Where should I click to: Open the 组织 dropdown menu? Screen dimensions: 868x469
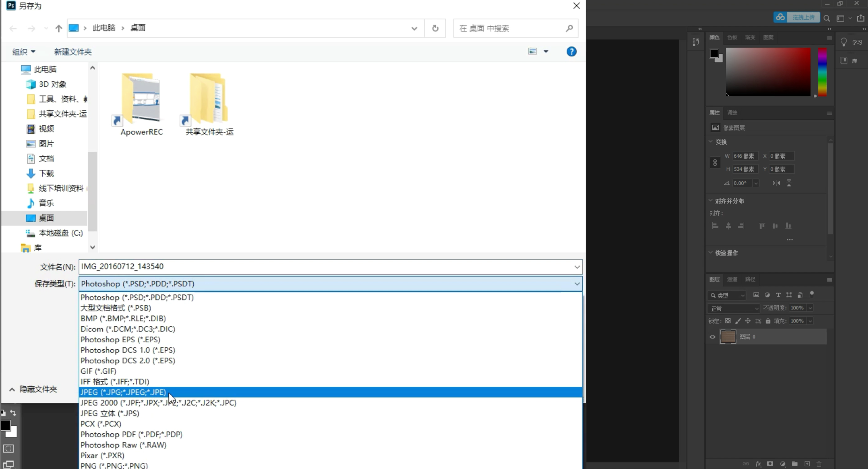(23, 52)
